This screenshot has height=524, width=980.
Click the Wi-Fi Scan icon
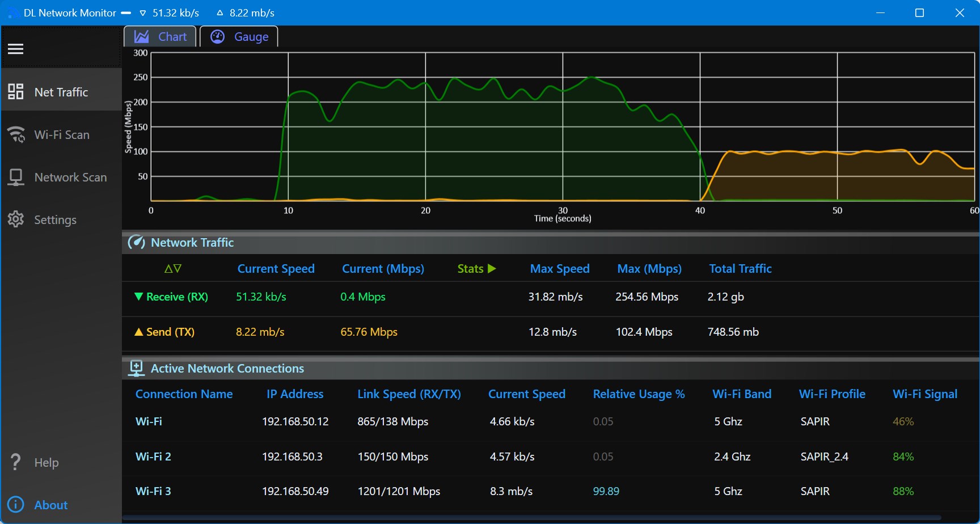[x=16, y=134]
